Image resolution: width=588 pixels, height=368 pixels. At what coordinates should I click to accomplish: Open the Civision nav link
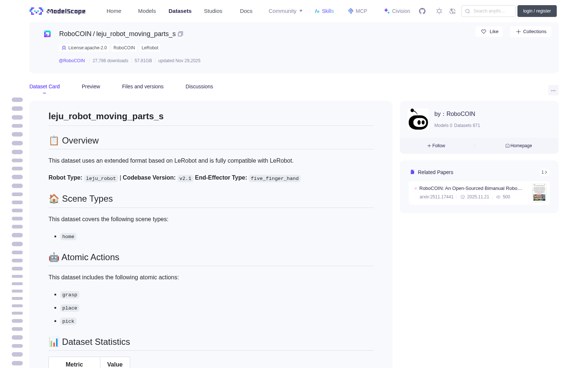tap(397, 11)
